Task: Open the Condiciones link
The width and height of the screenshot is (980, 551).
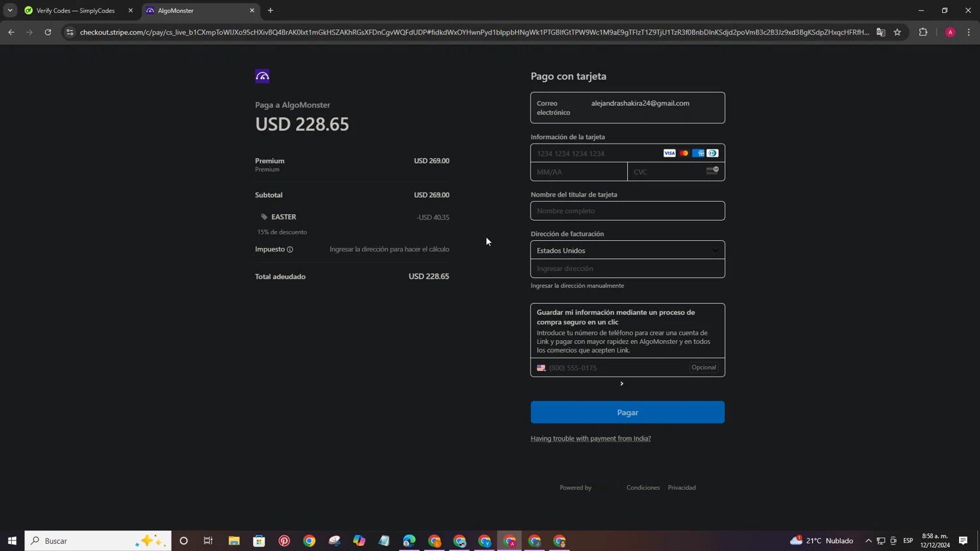Action: tap(643, 488)
